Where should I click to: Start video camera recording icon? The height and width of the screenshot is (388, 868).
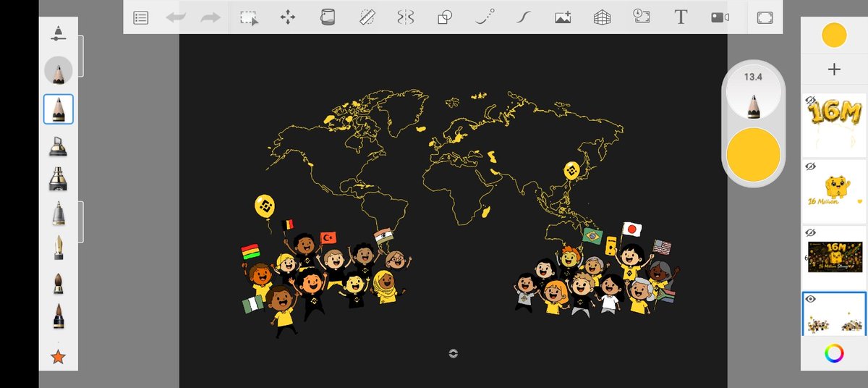pos(720,17)
